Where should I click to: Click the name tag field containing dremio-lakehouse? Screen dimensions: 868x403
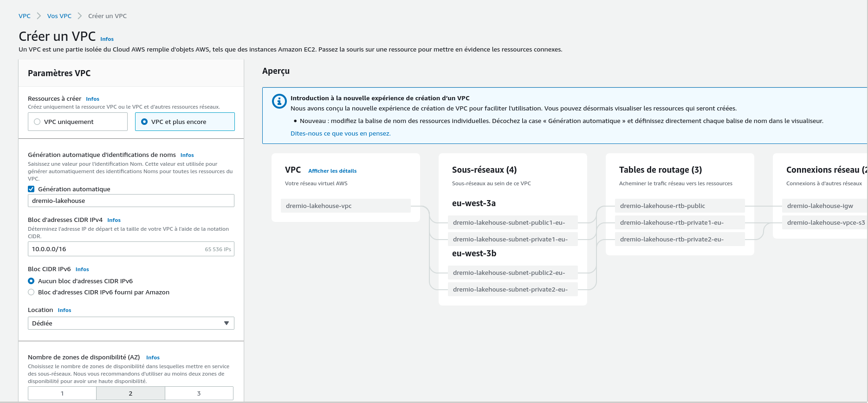tap(131, 201)
